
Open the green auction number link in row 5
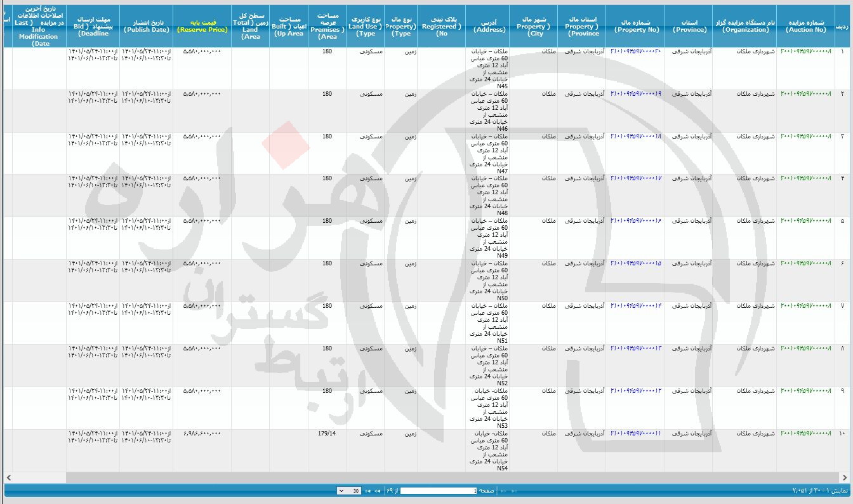tap(805, 222)
